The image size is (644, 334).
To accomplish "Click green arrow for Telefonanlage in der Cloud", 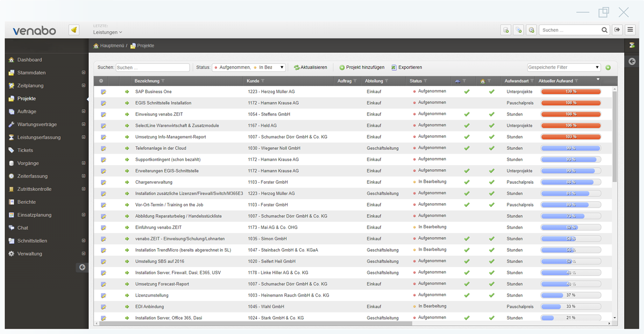I will point(127,148).
